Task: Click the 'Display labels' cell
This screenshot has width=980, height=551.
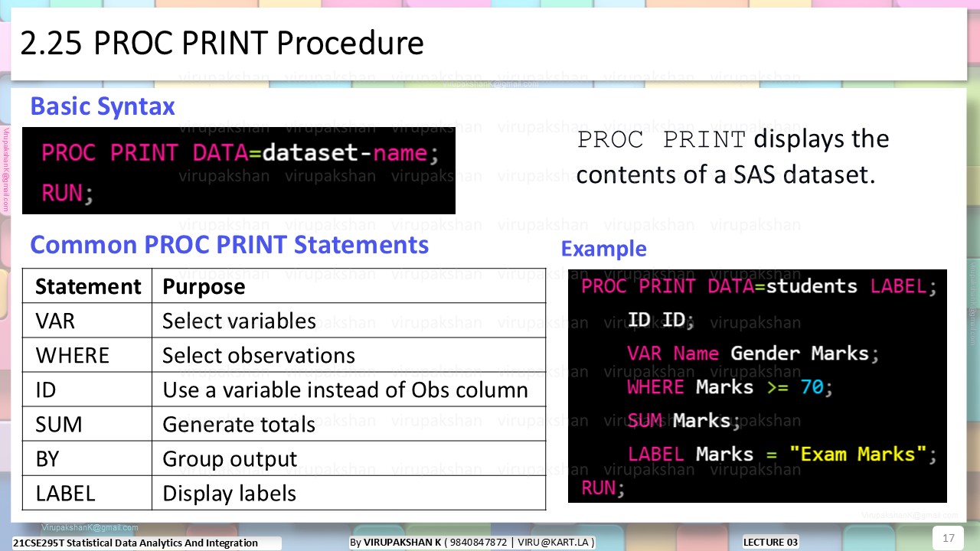Action: [x=349, y=493]
